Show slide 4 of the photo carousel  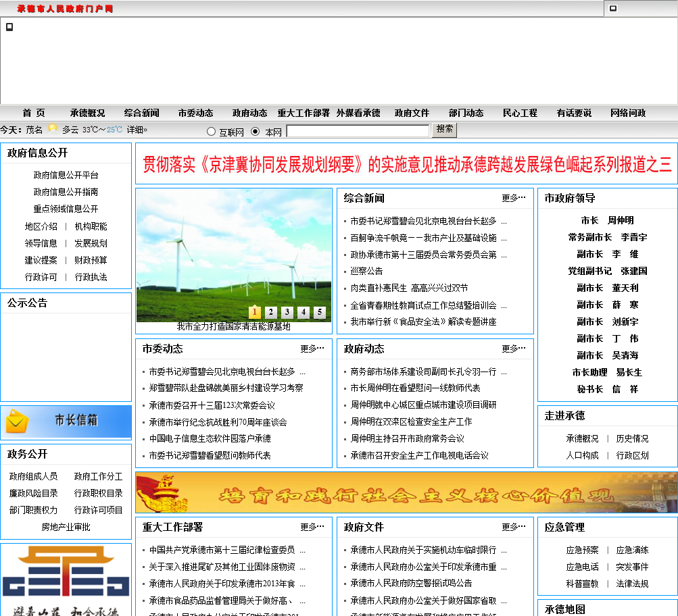tap(303, 312)
